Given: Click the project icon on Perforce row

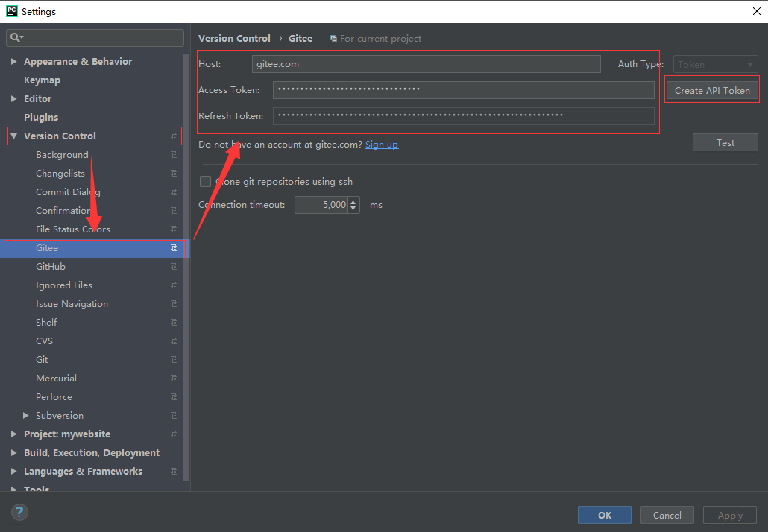Looking at the screenshot, I should 174,396.
